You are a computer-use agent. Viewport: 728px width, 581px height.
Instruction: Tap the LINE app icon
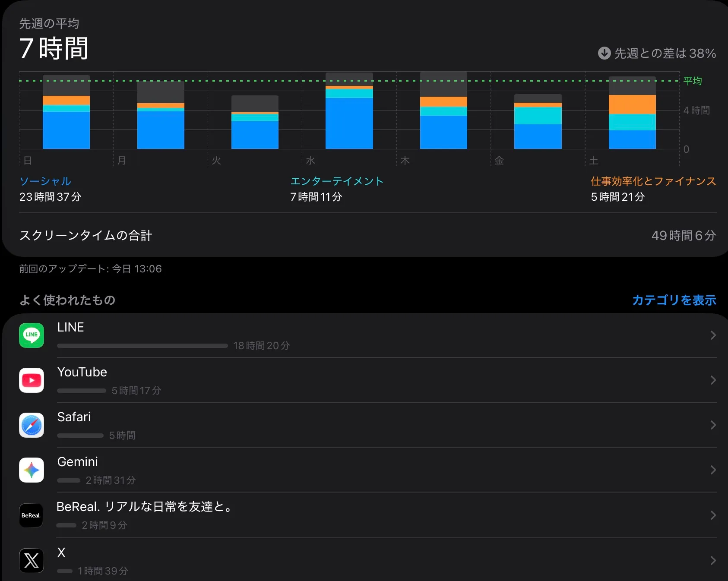(32, 335)
